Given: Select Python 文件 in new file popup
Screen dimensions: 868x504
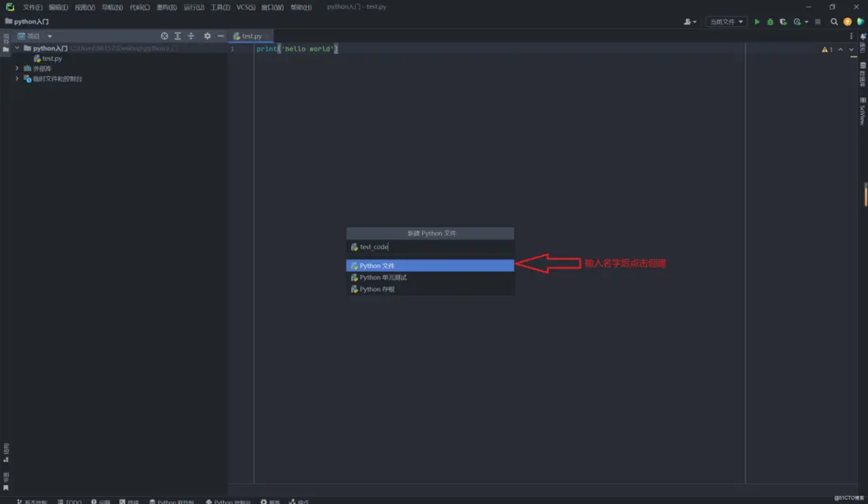Looking at the screenshot, I should click(x=430, y=265).
